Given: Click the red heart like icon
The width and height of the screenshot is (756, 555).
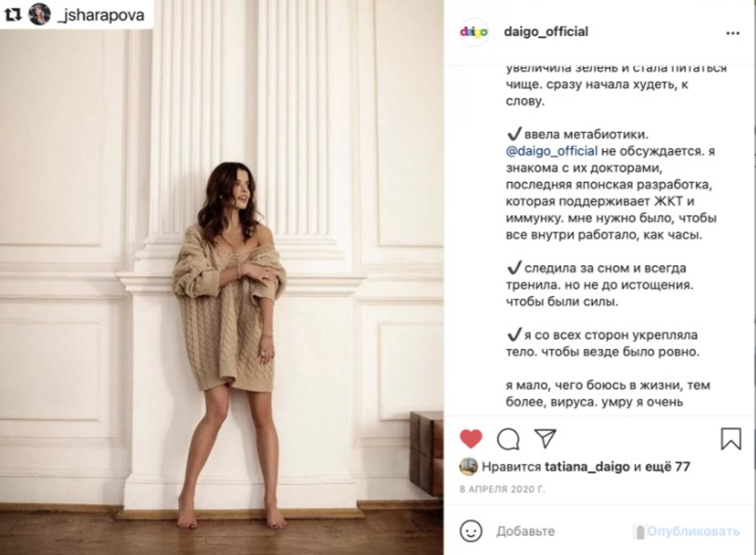Looking at the screenshot, I should click(471, 438).
